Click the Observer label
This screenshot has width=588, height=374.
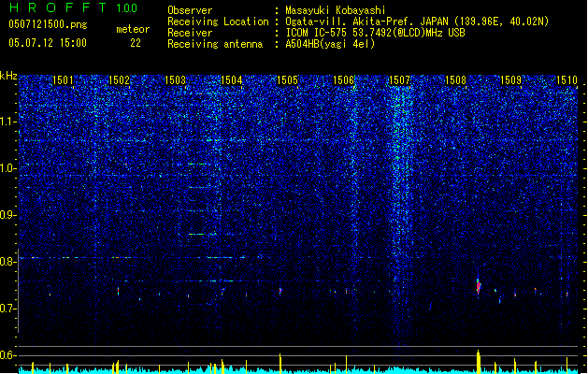tap(190, 10)
